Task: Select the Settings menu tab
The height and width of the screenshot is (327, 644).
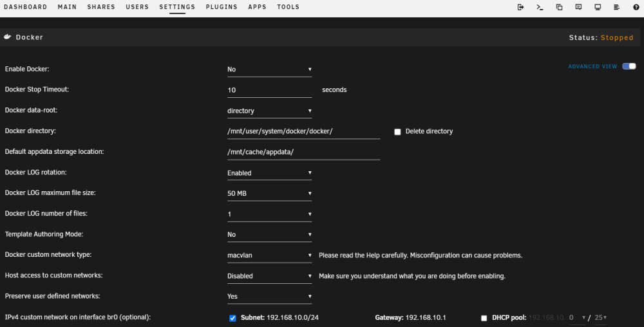Action: [x=177, y=7]
